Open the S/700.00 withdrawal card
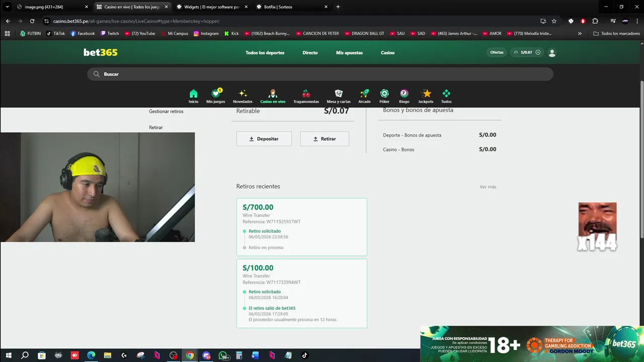Screen dimensions: 644x362 tap(302, 227)
